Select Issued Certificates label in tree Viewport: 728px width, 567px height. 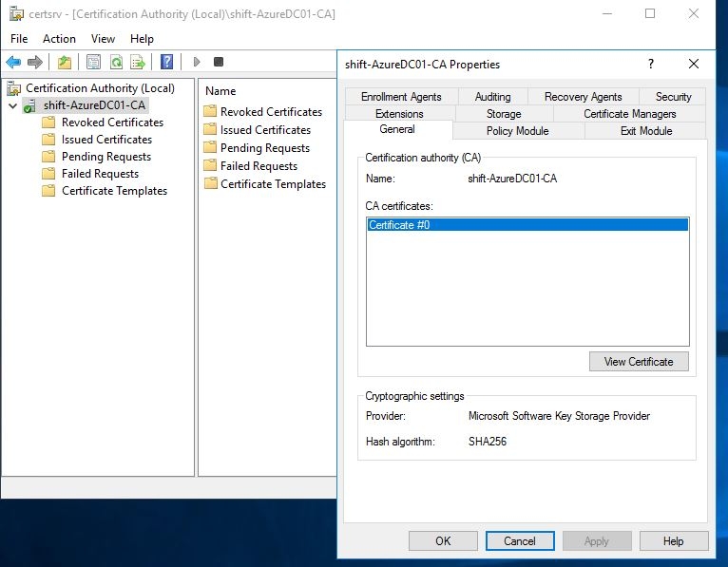tap(106, 140)
